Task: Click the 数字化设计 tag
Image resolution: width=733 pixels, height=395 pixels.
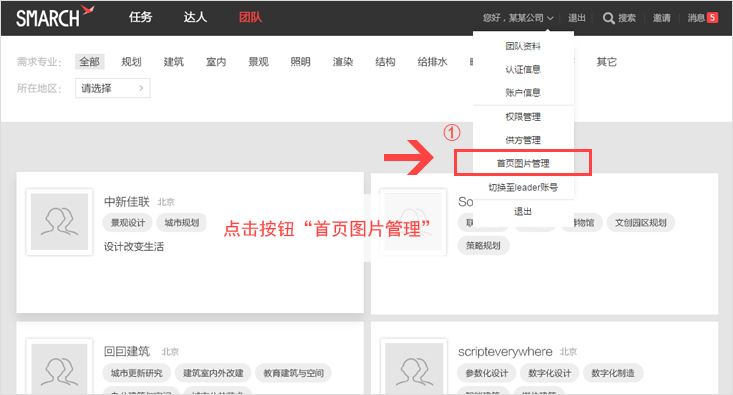Action: 550,373
